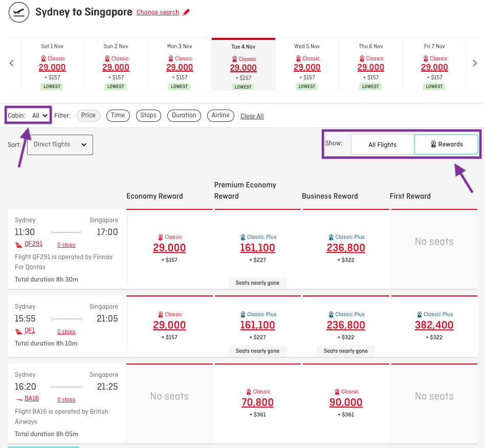Viewport: 485px width, 448px height.
Task: Select QF1 Business 236,800 fare
Action: pyautogui.click(x=346, y=326)
